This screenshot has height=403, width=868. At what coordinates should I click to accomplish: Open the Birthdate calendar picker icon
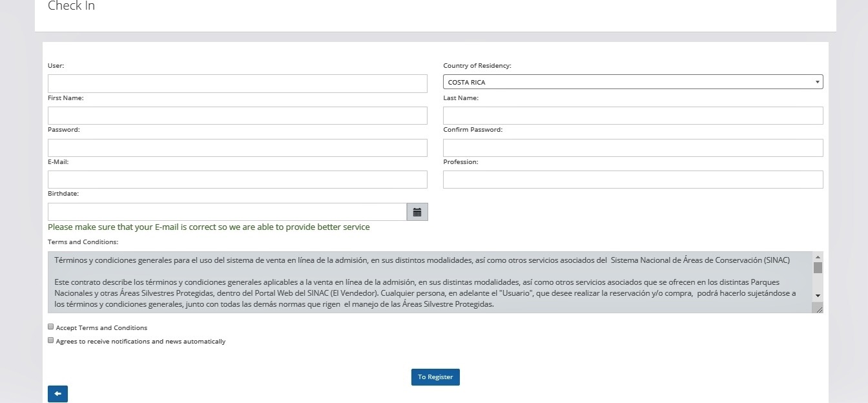tap(417, 212)
